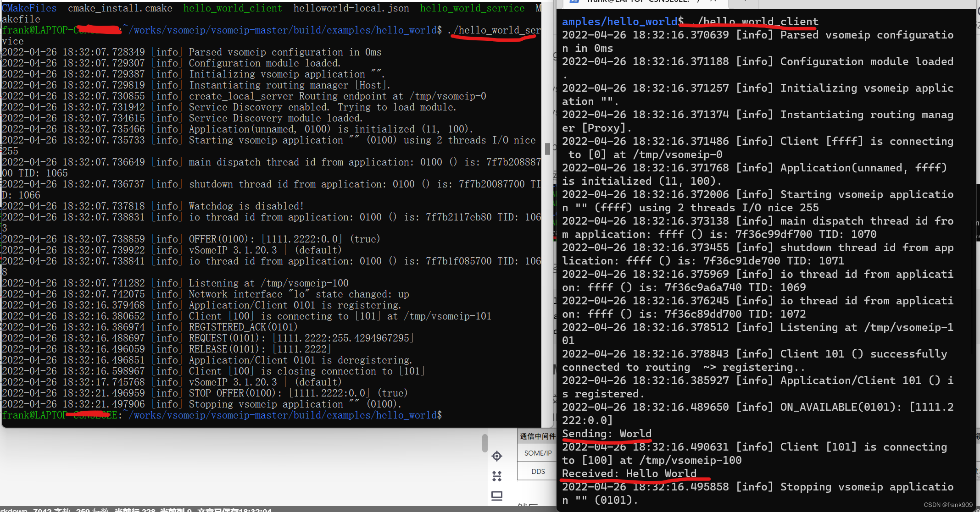
Task: Click 'cmake_install.cmake' in the listing
Action: point(120,8)
